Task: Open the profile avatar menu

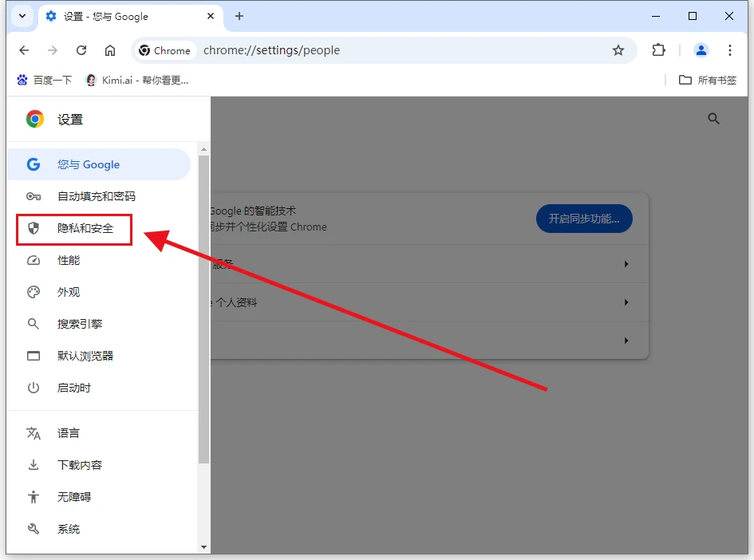Action: coord(701,50)
